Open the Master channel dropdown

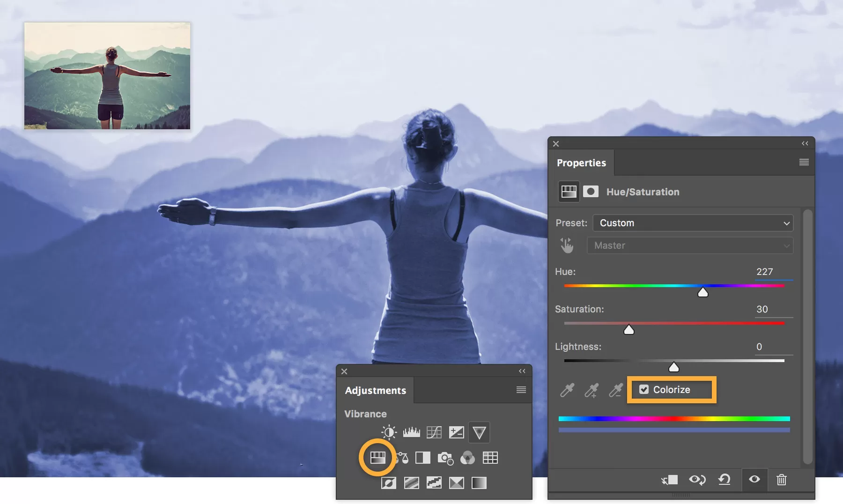(689, 245)
